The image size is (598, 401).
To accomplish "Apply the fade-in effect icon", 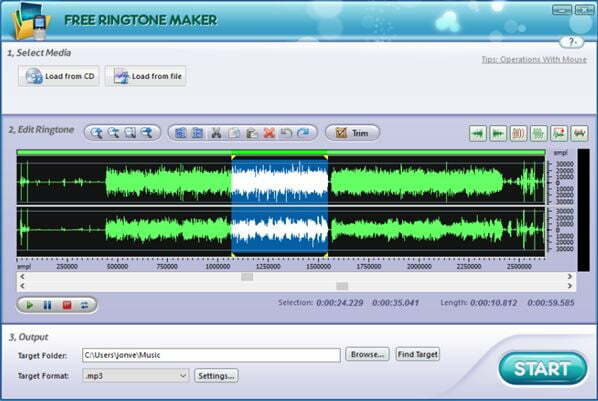I will [478, 134].
